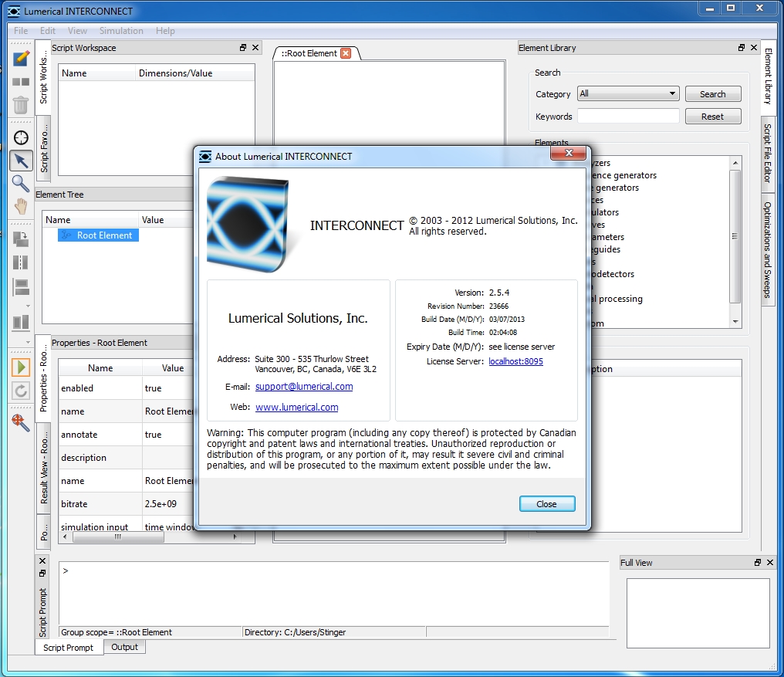Undock the Script Workspace panel
This screenshot has height=677, width=784.
[243, 48]
